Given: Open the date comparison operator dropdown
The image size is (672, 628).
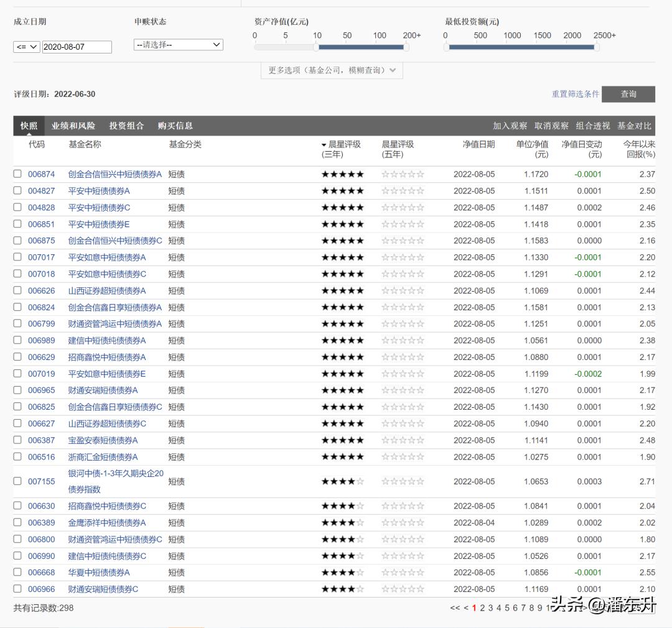Looking at the screenshot, I should 24,47.
